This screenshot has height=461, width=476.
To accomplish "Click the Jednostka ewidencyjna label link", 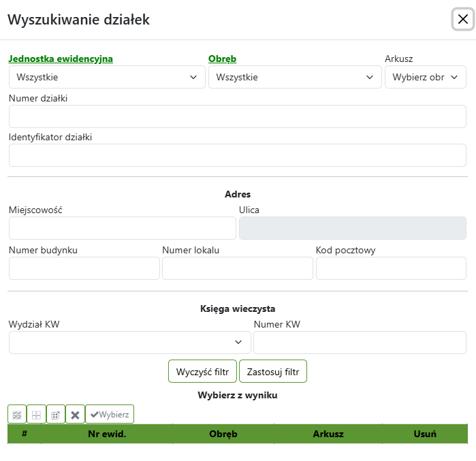I will tap(61, 59).
